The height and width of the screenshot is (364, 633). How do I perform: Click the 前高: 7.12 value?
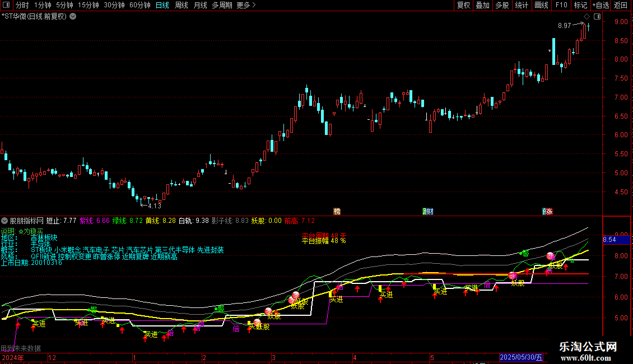tap(300, 221)
